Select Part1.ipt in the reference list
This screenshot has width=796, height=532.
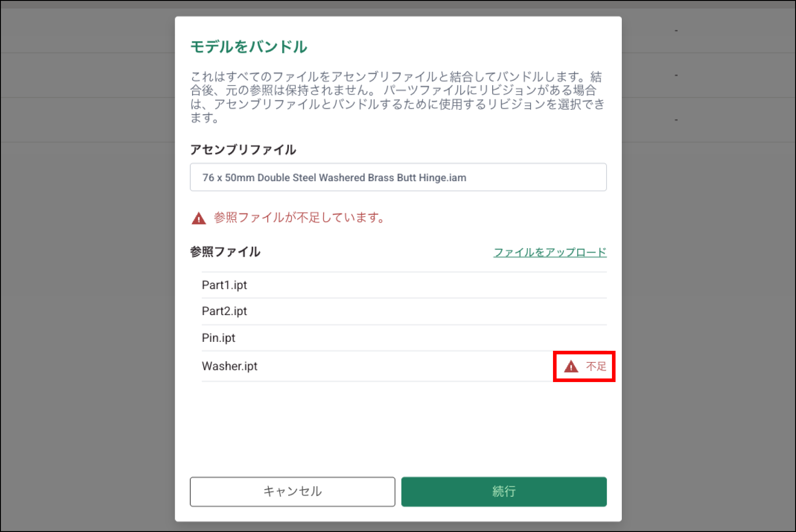pos(224,285)
